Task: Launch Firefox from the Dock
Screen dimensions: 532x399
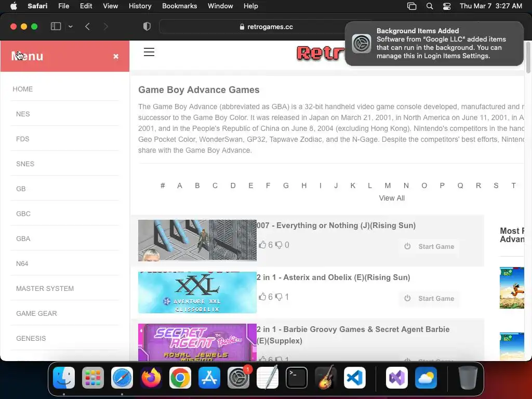Action: pyautogui.click(x=151, y=378)
